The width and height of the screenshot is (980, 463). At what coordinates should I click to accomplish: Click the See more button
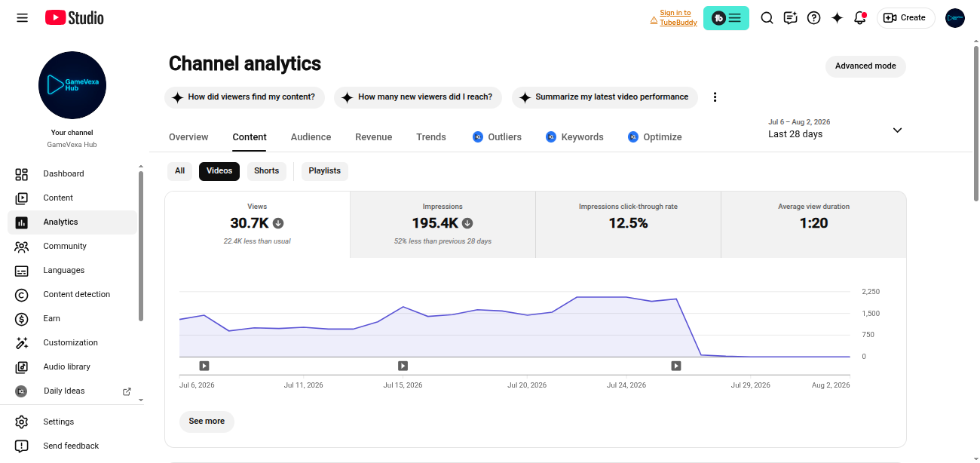pyautogui.click(x=207, y=422)
